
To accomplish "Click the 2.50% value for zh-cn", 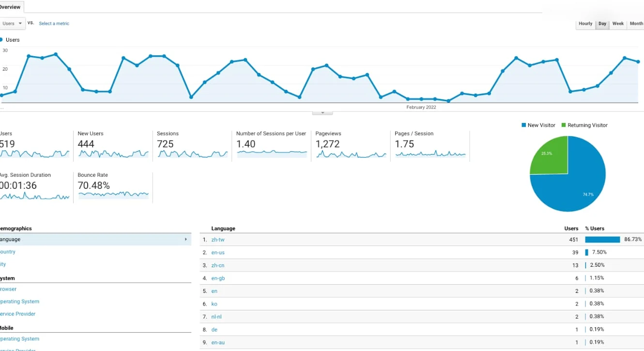I will tap(597, 265).
